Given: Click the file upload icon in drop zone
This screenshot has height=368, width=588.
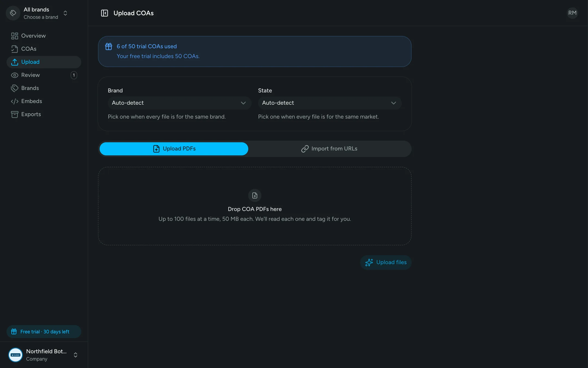Looking at the screenshot, I should [x=255, y=195].
